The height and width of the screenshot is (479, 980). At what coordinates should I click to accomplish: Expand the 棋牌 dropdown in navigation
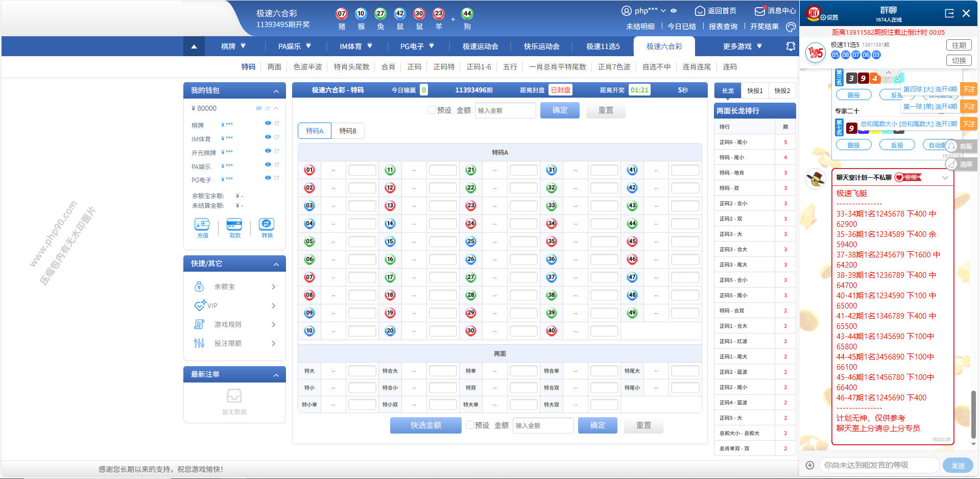233,46
